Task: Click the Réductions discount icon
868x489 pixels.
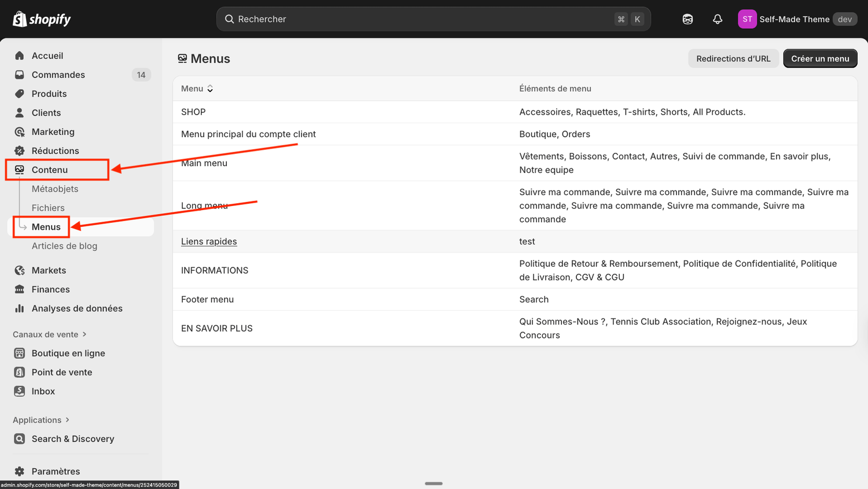Action: [20, 151]
